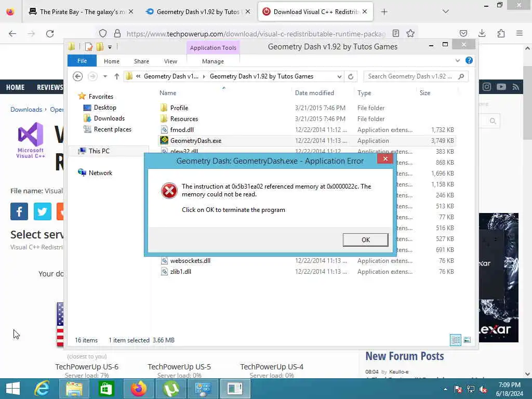Click the Firefox Back button
532x399 pixels.
pyautogui.click(x=12, y=34)
